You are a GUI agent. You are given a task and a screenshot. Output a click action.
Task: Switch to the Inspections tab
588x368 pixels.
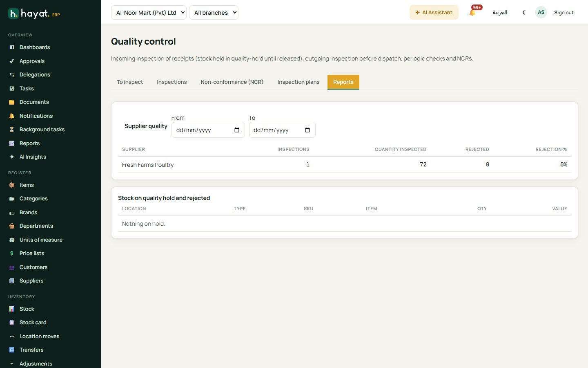pyautogui.click(x=172, y=82)
